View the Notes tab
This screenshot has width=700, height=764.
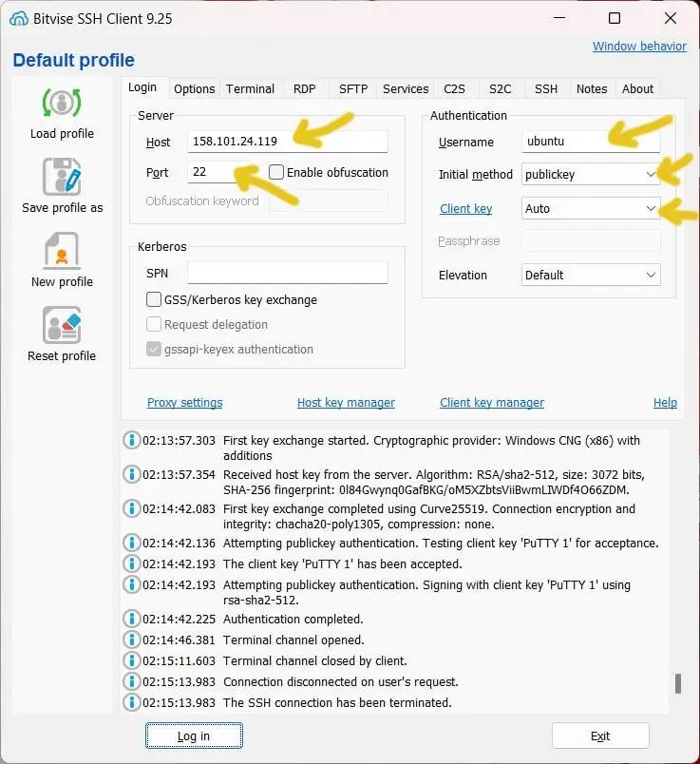592,89
